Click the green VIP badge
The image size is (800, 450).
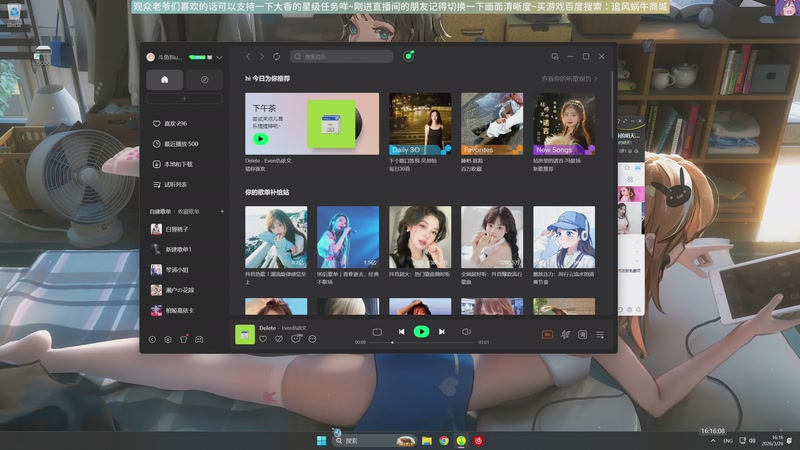(197, 57)
